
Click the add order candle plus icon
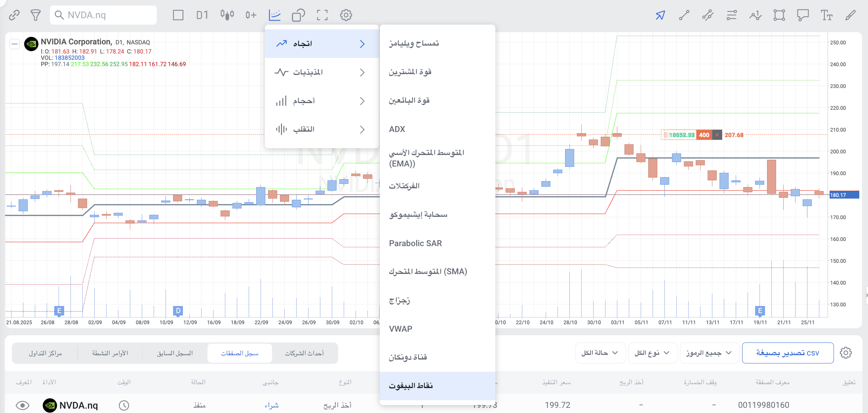point(251,15)
